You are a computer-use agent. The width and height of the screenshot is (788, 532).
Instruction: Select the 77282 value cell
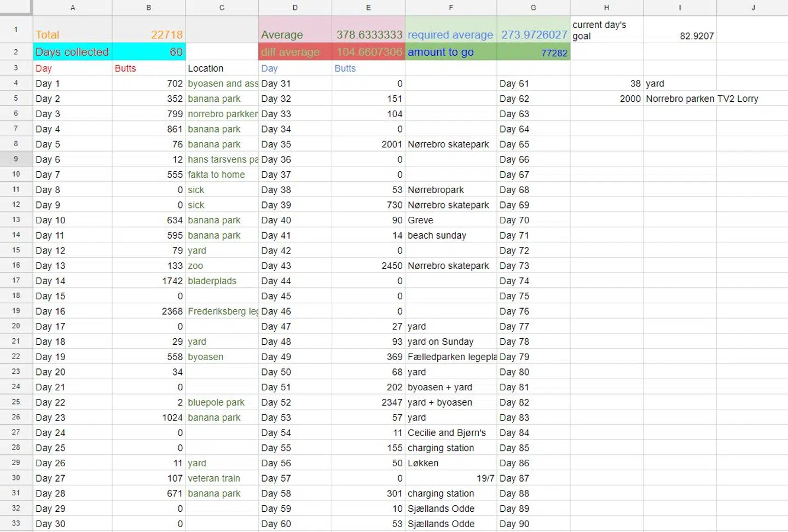coord(533,53)
